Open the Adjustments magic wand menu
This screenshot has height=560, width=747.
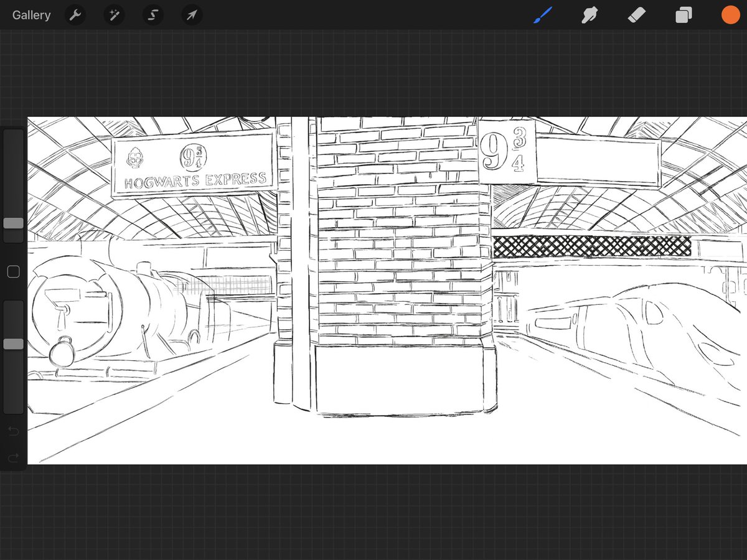click(x=114, y=15)
